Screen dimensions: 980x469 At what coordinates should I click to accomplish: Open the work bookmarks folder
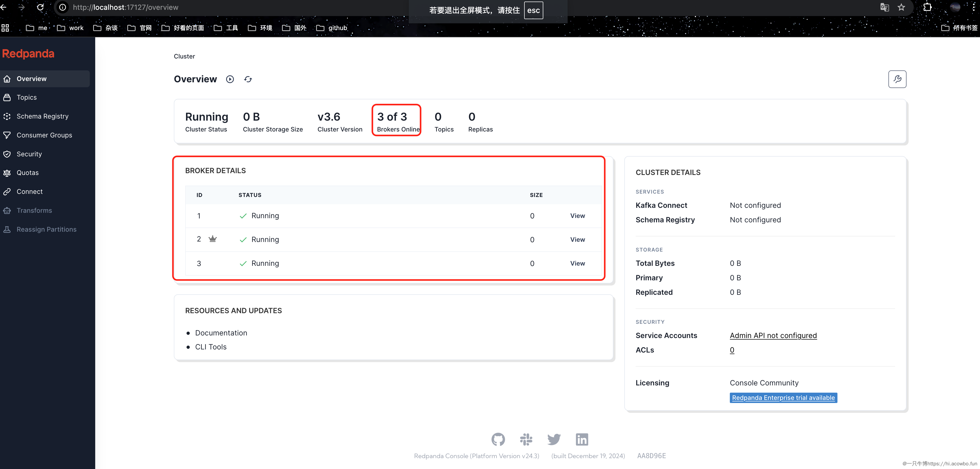(70, 28)
